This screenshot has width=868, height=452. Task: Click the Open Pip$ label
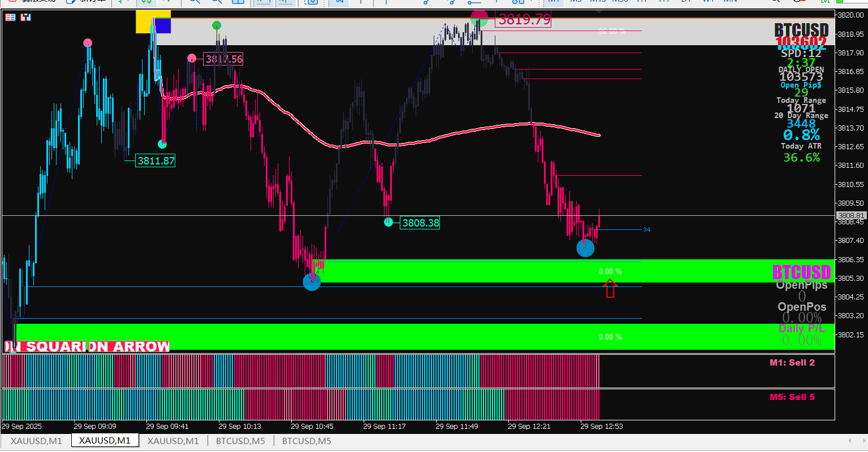(x=801, y=85)
